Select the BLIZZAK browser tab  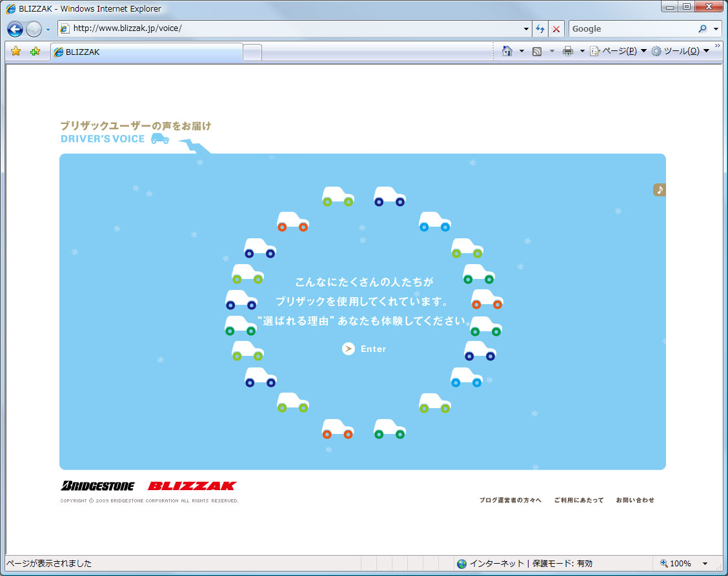pyautogui.click(x=147, y=52)
